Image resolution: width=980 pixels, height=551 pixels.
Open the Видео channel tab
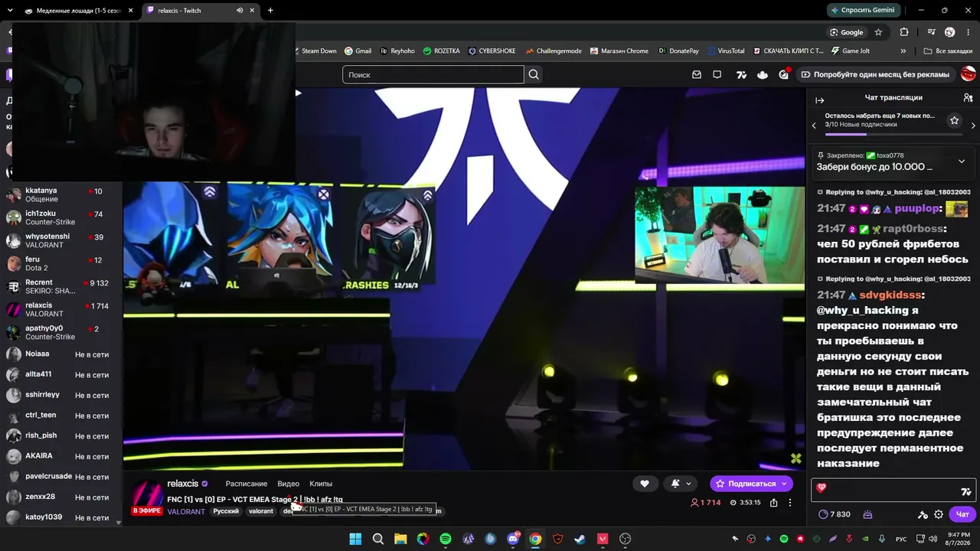coord(289,484)
